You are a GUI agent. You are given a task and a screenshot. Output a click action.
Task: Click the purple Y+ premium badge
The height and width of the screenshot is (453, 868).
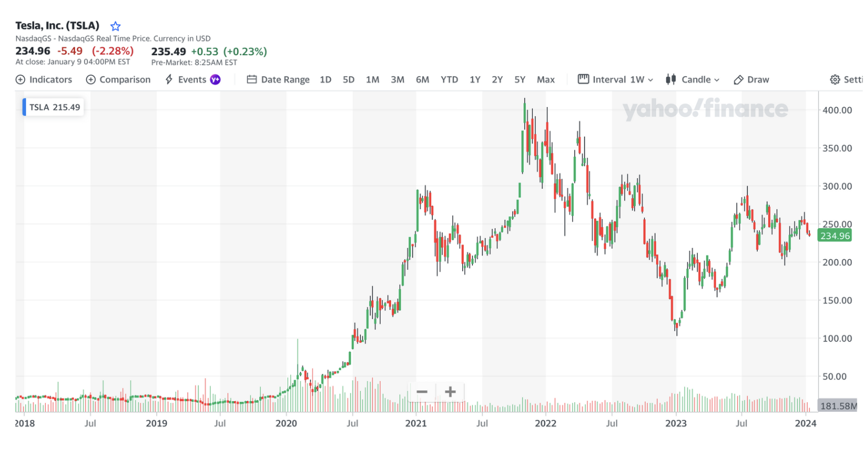coord(215,79)
